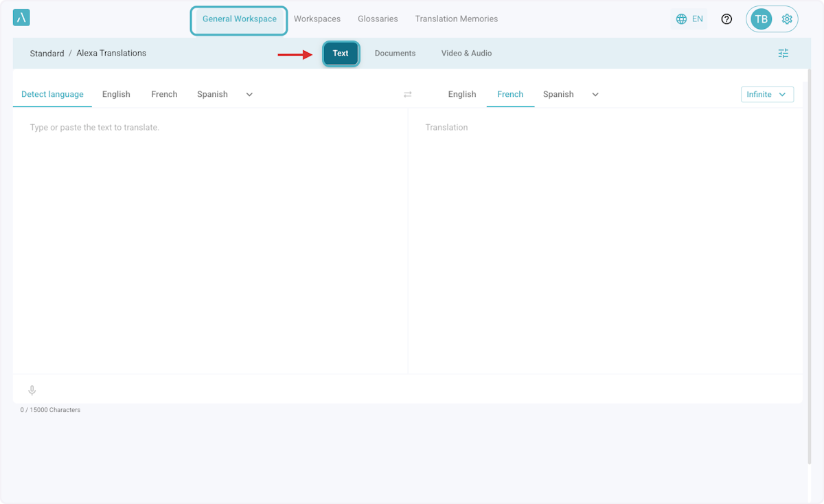Image resolution: width=824 pixels, height=504 pixels.
Task: Switch to the Documents tab
Action: 395,54
